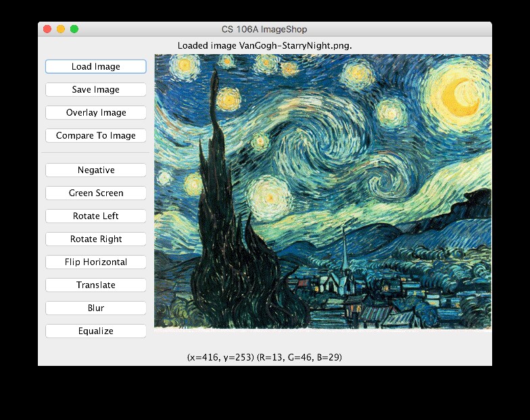Viewport: 530px width, 420px height.
Task: Apply the Blur effect
Action: 96,308
